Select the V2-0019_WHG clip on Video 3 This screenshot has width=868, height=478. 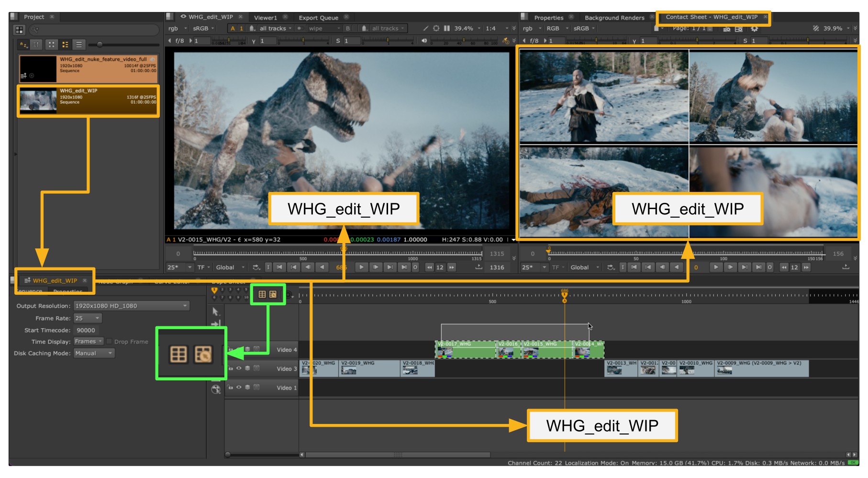[369, 368]
